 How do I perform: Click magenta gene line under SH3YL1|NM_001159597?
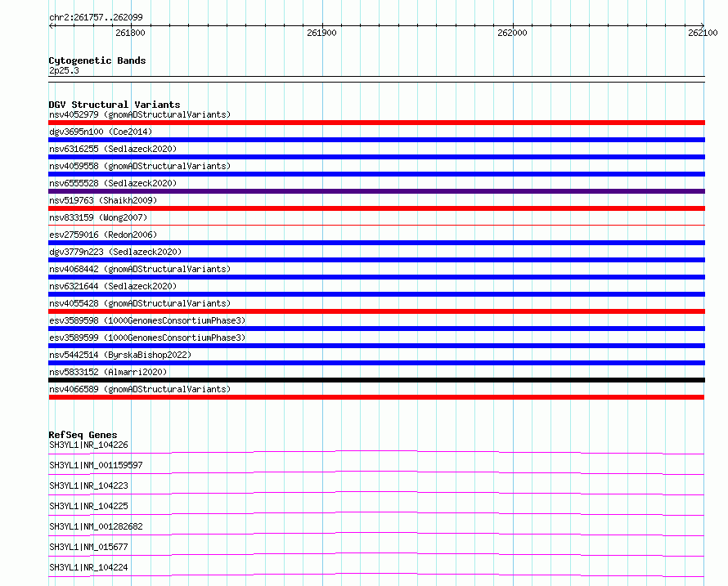pos(376,472)
